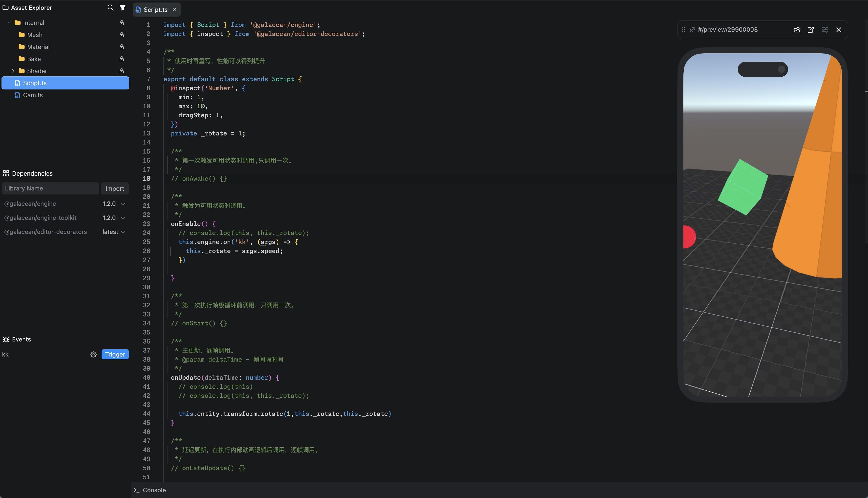Click the Import dependency button

(x=115, y=188)
